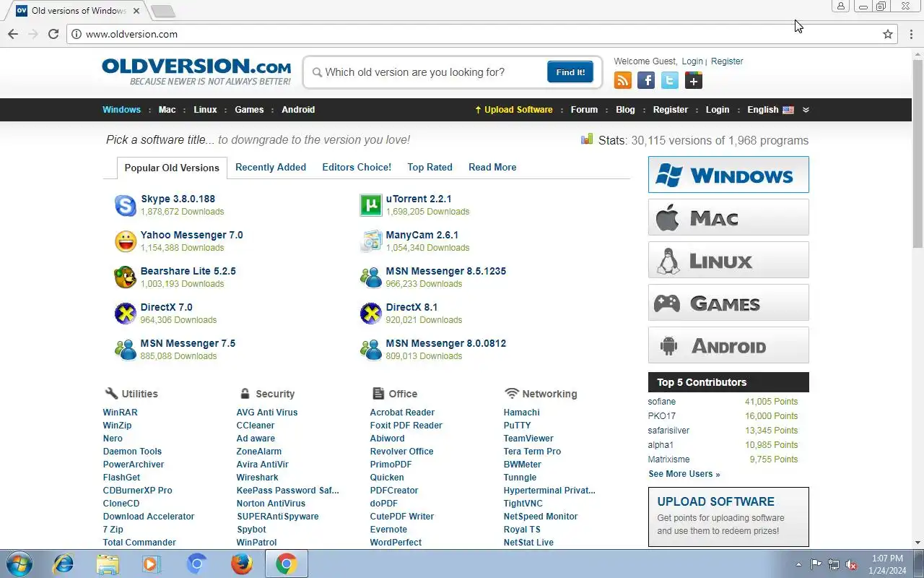Click the large Linux platform button
924x578 pixels.
[728, 260]
